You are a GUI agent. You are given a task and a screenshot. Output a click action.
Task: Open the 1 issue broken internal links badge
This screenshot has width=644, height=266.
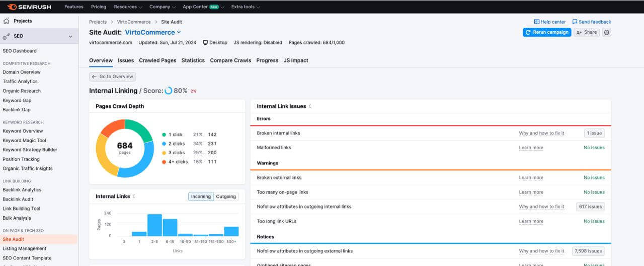594,134
